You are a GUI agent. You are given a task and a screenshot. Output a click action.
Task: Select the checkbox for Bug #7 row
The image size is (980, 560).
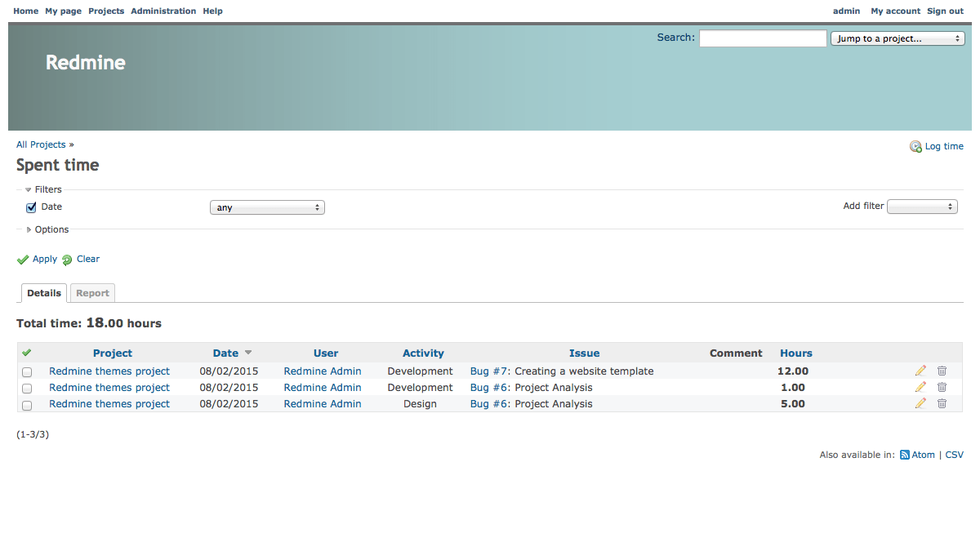click(27, 372)
